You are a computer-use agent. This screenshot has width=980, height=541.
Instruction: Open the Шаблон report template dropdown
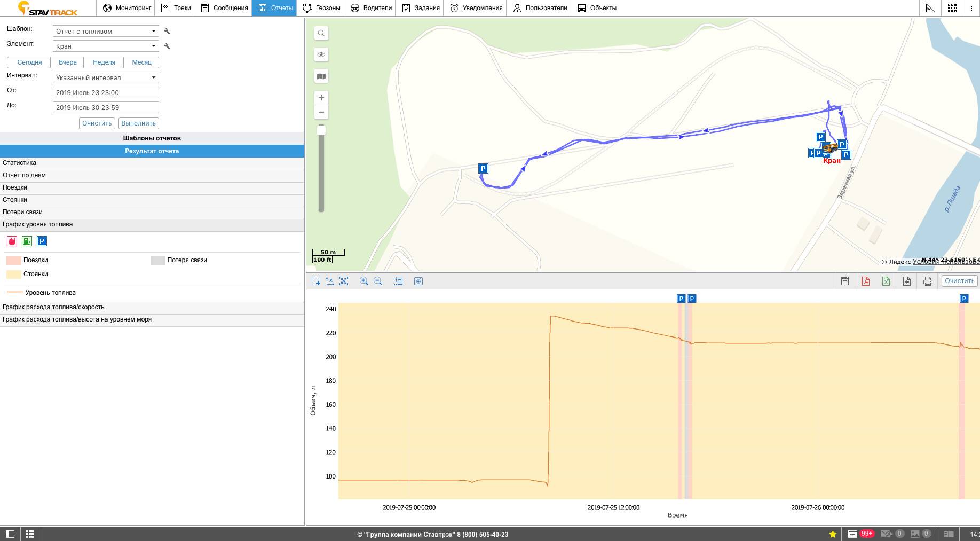[106, 32]
